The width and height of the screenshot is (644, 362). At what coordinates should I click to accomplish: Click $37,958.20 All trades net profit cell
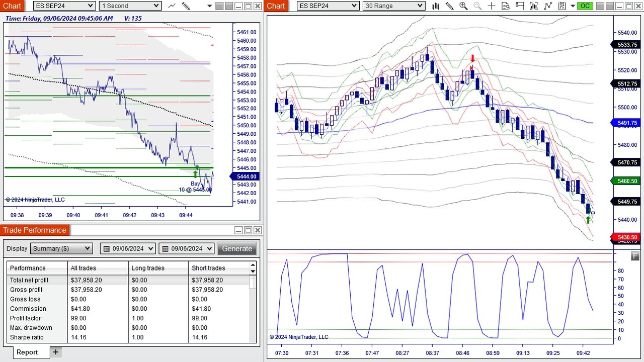[x=86, y=280]
